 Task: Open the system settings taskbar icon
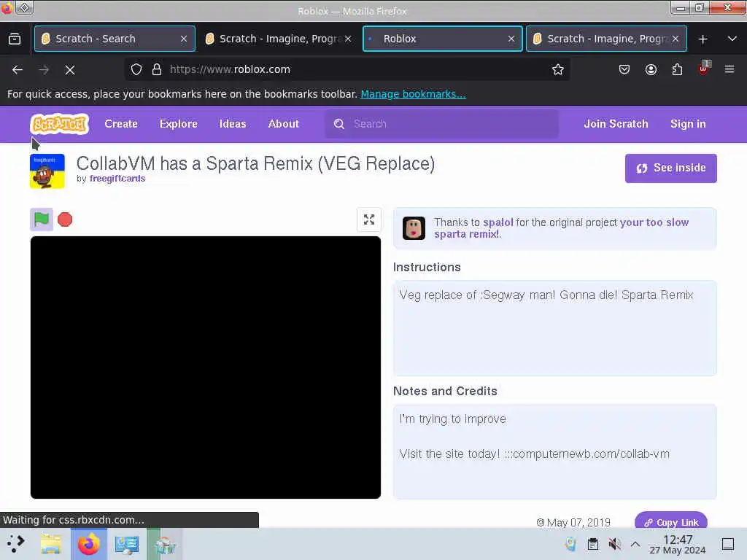click(127, 544)
